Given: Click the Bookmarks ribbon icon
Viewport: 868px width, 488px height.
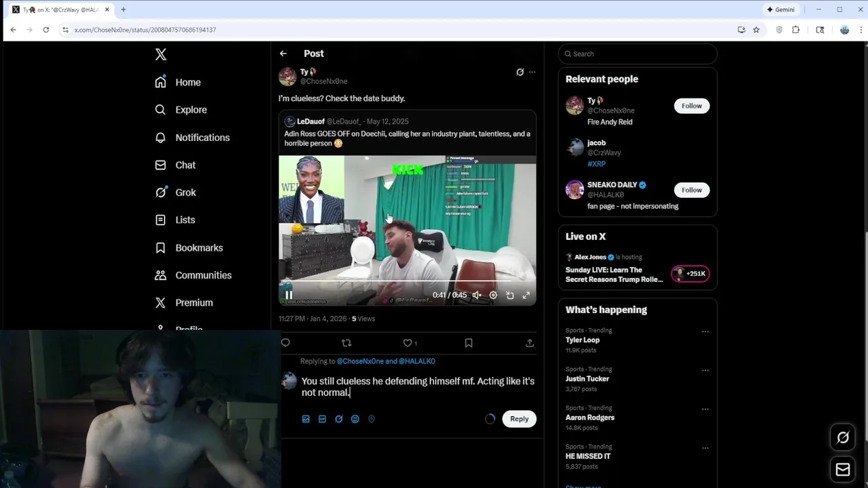Looking at the screenshot, I should [x=160, y=247].
